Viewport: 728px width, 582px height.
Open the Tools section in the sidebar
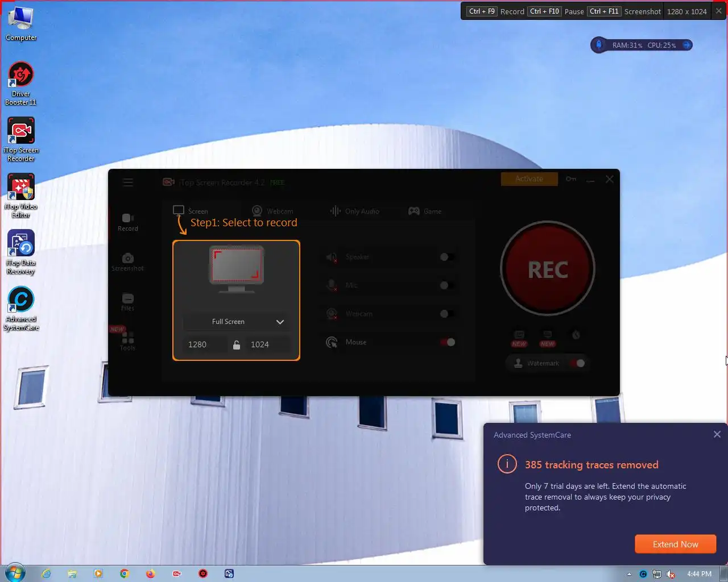(x=128, y=341)
